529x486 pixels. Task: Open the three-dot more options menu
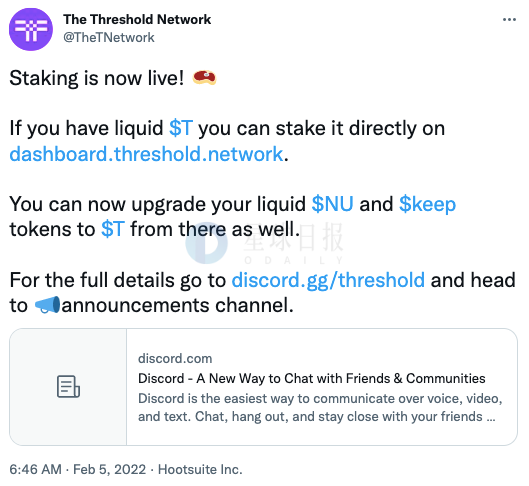pyautogui.click(x=509, y=20)
